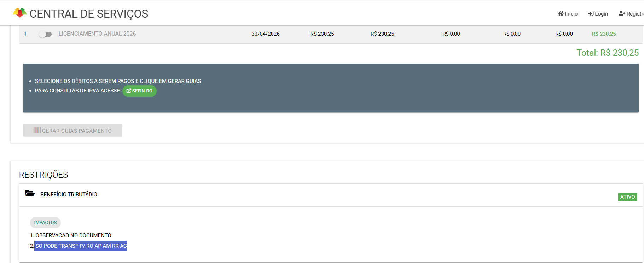Image resolution: width=644 pixels, height=263 pixels.
Task: Click the Central de Serviços title text
Action: 89,14
